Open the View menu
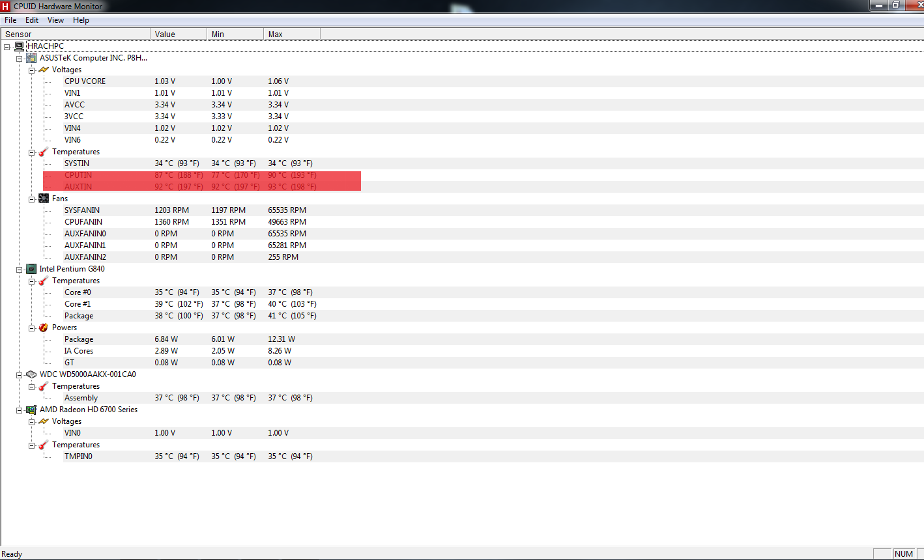The image size is (924, 560). [56, 20]
